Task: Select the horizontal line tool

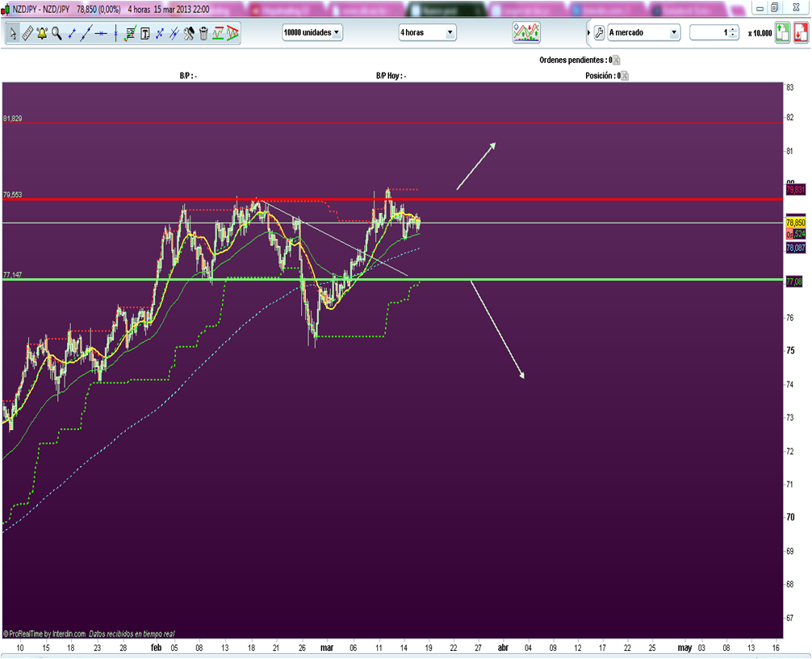Action: (x=102, y=33)
